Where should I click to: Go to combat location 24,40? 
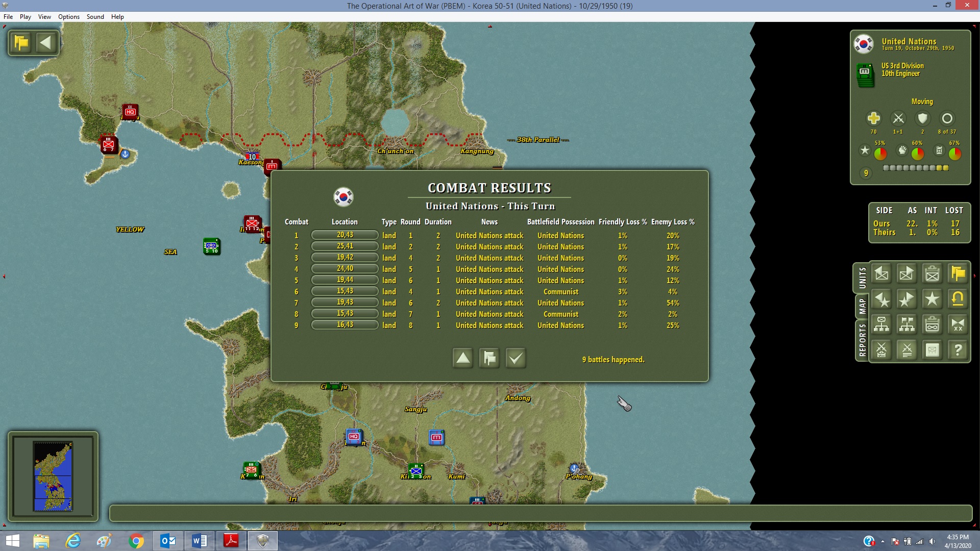click(345, 269)
